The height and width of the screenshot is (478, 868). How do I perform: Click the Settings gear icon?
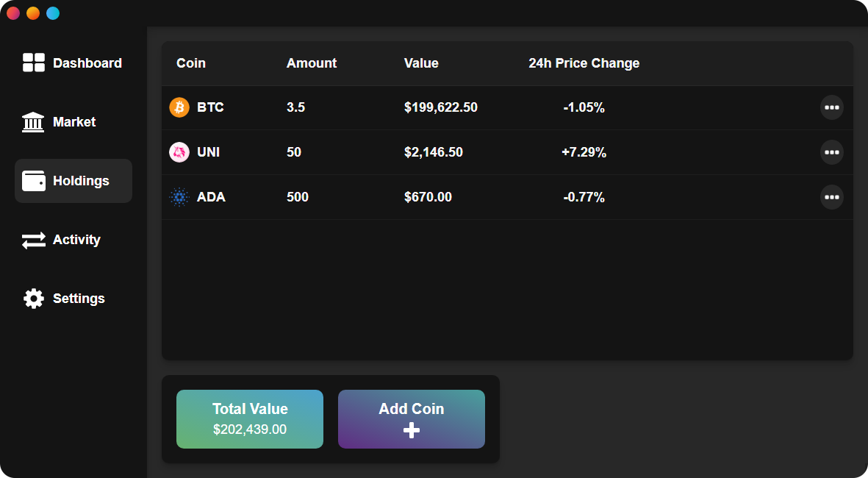tap(34, 299)
